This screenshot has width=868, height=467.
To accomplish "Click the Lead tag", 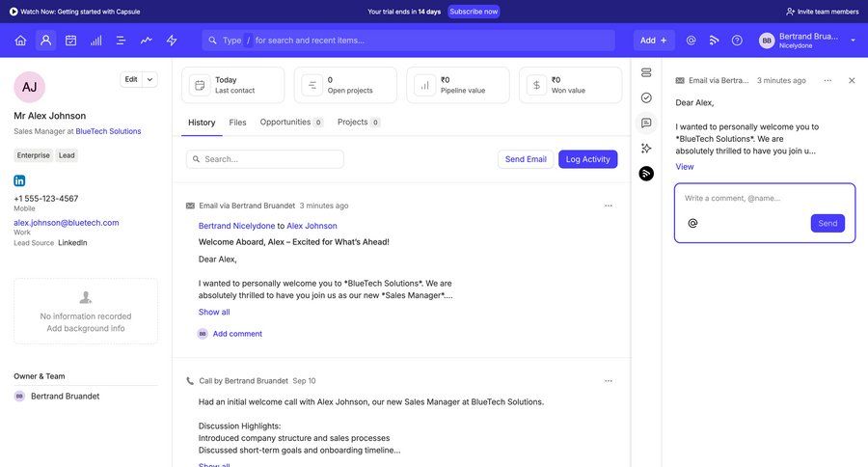I will point(67,155).
